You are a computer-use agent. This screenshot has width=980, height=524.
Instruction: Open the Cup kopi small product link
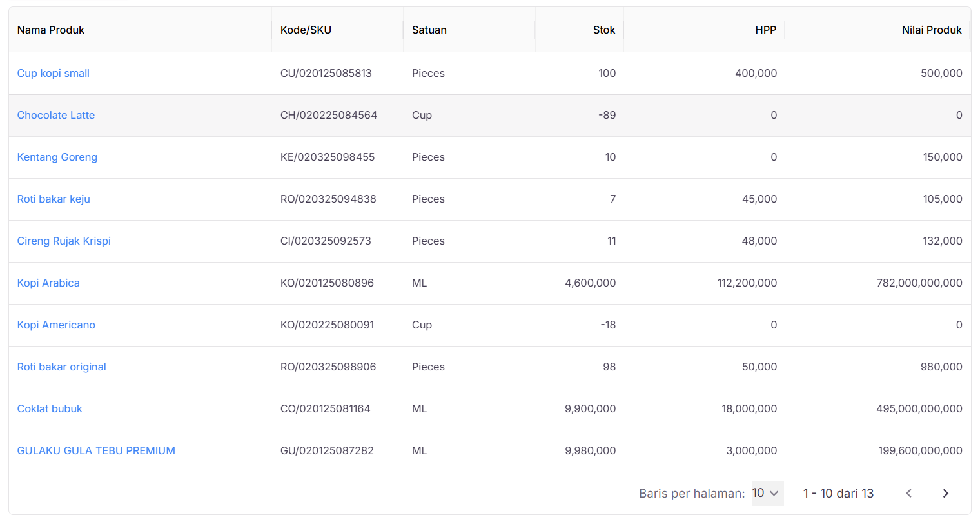pos(54,74)
